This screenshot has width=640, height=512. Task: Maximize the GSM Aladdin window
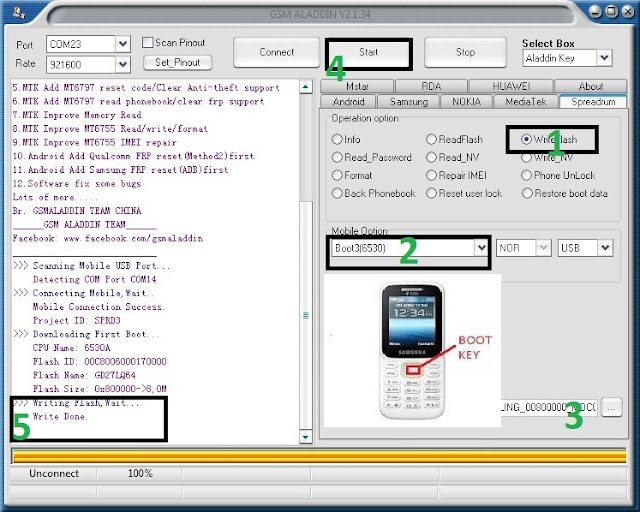(x=612, y=11)
